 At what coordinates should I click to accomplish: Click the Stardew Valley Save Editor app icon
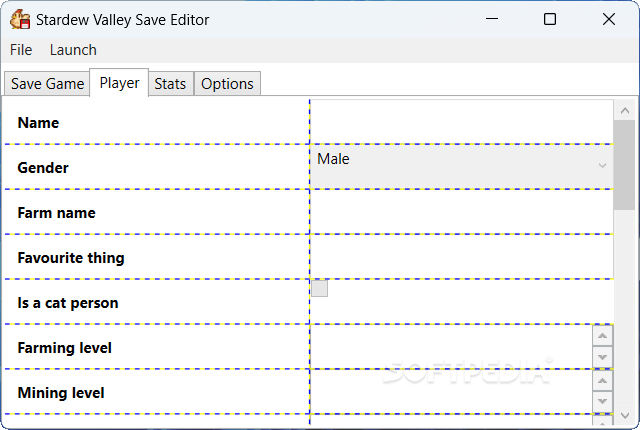tap(20, 20)
